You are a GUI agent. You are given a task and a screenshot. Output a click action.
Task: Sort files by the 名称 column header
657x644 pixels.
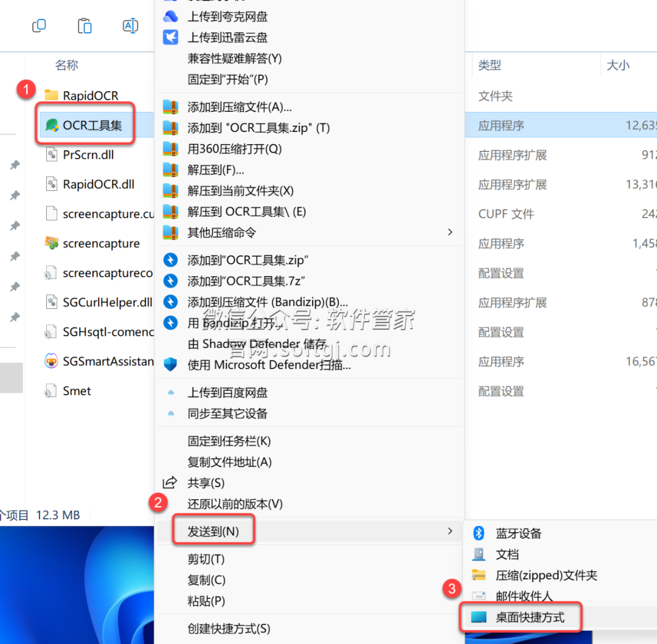coord(67,65)
